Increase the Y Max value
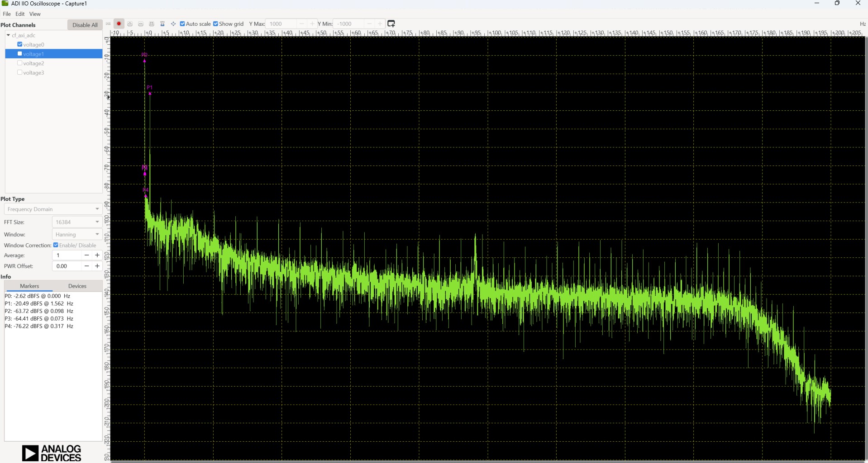The image size is (868, 463). tap(312, 24)
